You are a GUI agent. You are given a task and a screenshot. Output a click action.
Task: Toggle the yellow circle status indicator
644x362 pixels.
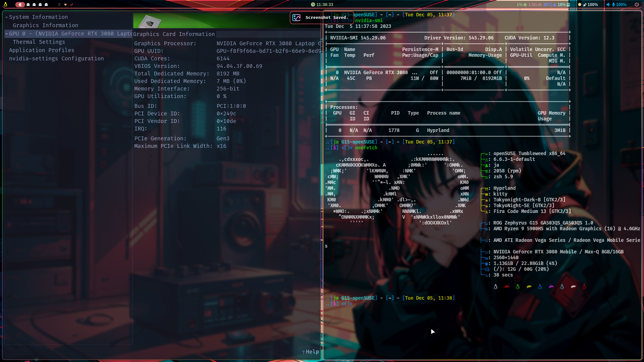580,5
